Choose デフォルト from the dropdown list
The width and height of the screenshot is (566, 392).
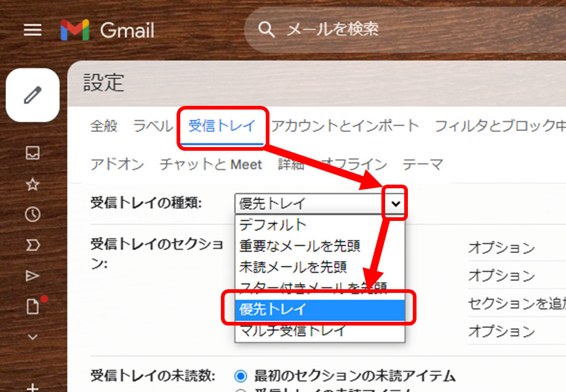coord(320,225)
